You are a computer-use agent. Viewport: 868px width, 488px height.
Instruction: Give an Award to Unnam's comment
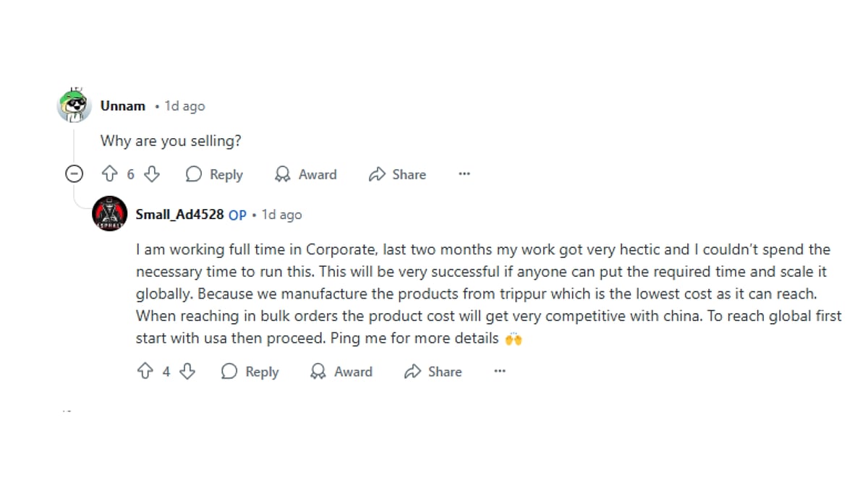coord(305,174)
